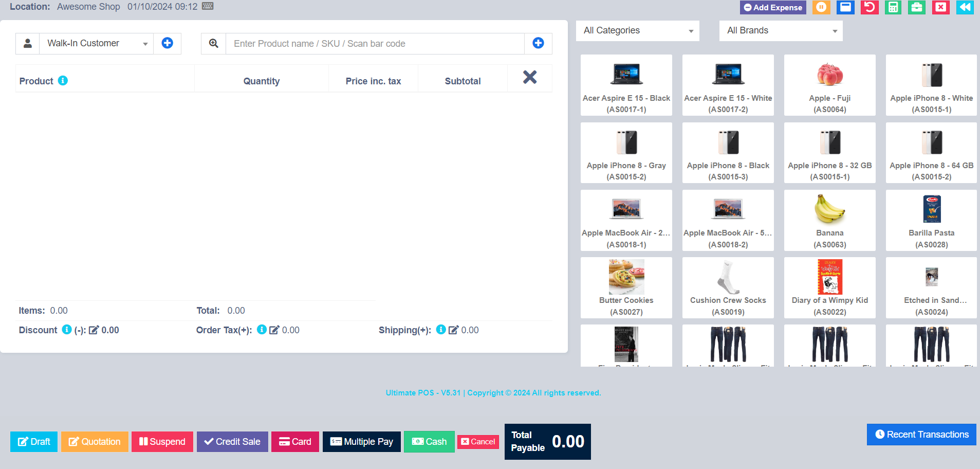The height and width of the screenshot is (469, 980).
Task: View suspended sales via orange pause icon
Action: pyautogui.click(x=821, y=7)
